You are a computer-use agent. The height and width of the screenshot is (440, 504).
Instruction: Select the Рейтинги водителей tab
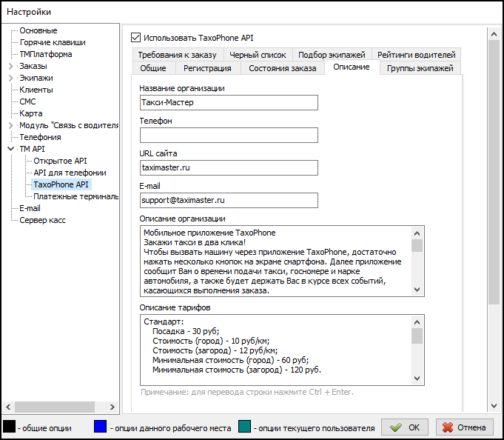[416, 55]
